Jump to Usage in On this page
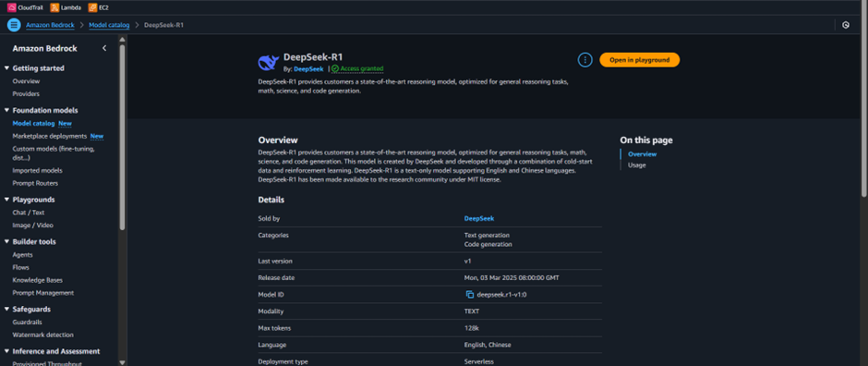The width and height of the screenshot is (868, 366). [636, 165]
